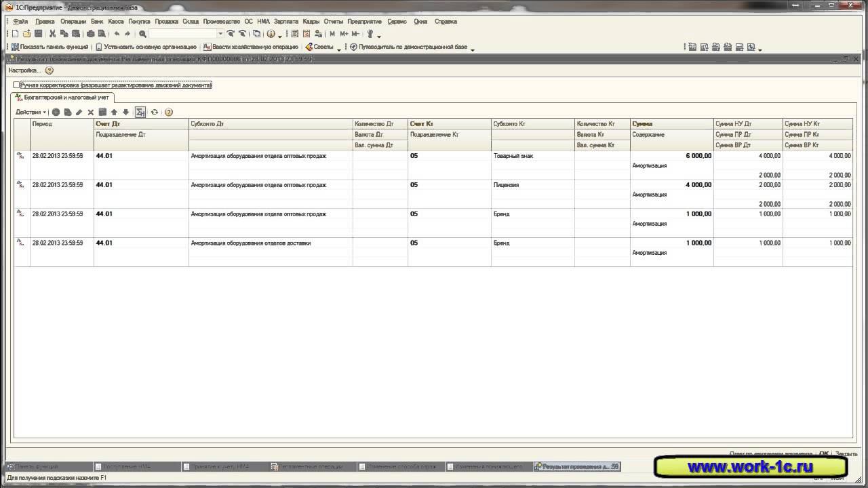Image resolution: width=868 pixels, height=488 pixels.
Task: Click Ввести хозяйственную операцию button
Action: click(251, 47)
